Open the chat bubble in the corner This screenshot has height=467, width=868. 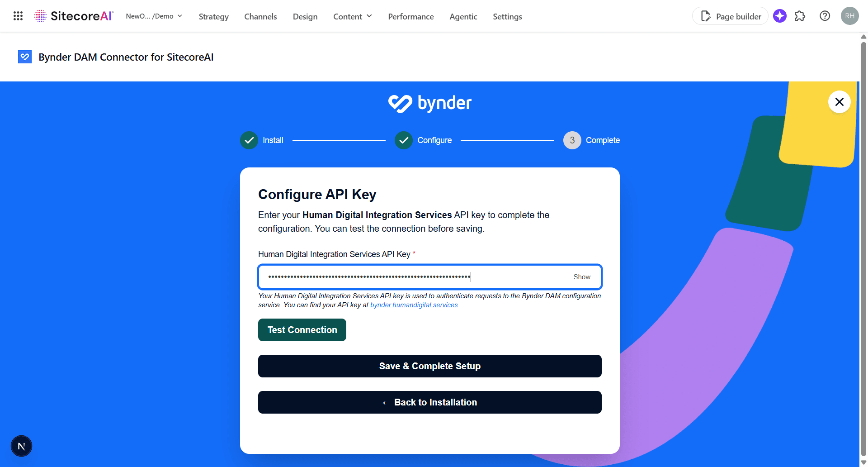click(x=21, y=446)
